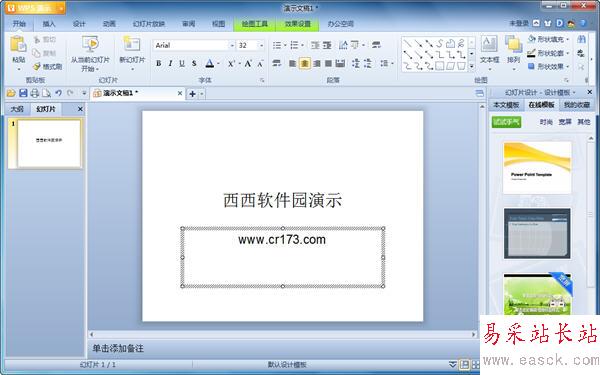The image size is (600, 375).
Task: Open the Effect Settings tab
Action: click(x=298, y=24)
